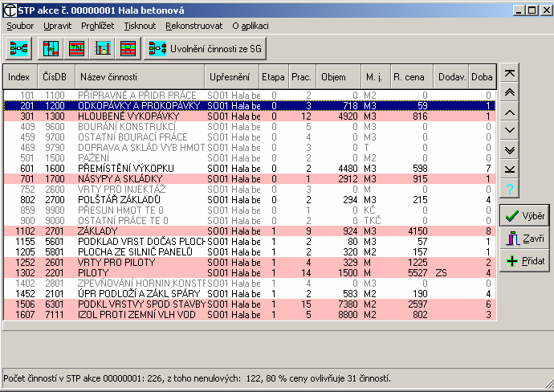Page up with double up arrow
The image size is (554, 392).
[509, 92]
